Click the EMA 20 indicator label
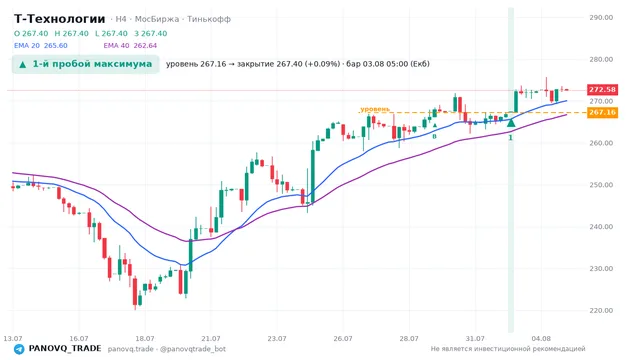Screen dimensions: 640x360 coord(40,46)
